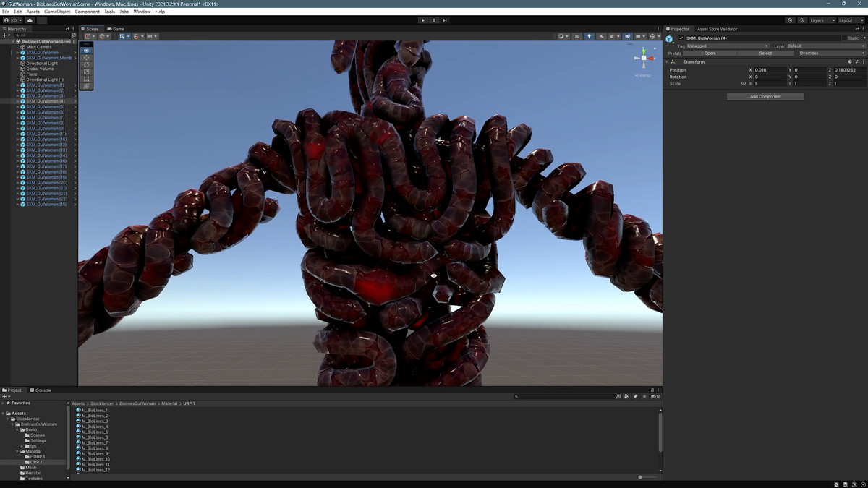
Task: Open the Layers dropdown in top toolbar
Action: (822, 20)
